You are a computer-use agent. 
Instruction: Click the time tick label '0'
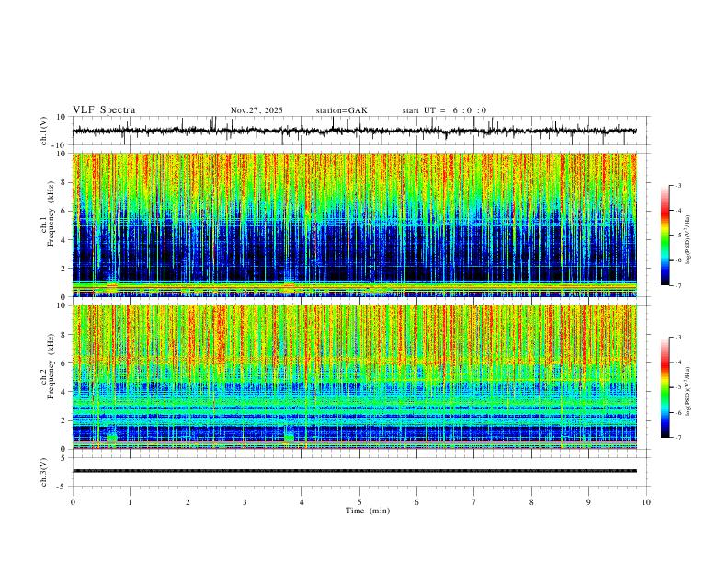pyautogui.click(x=73, y=502)
